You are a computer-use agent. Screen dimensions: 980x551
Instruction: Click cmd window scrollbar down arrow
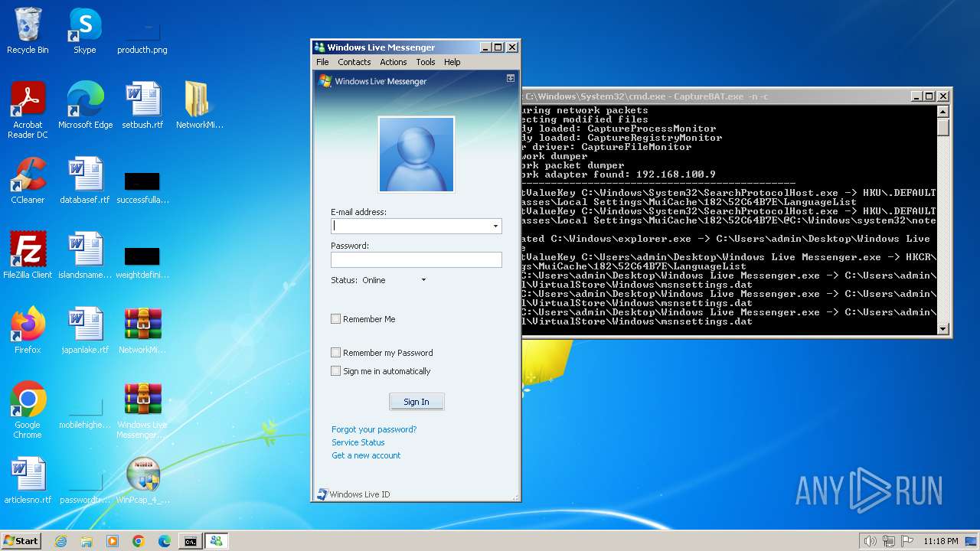coord(943,329)
